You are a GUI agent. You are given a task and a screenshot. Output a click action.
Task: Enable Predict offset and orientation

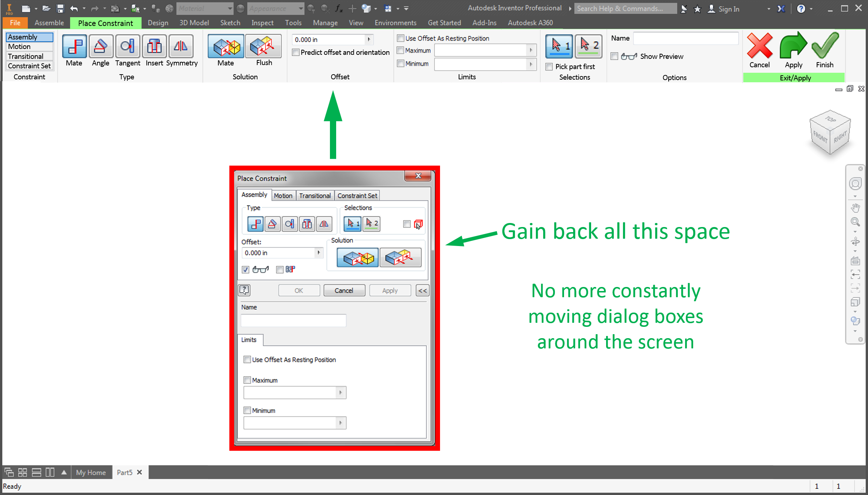(296, 52)
